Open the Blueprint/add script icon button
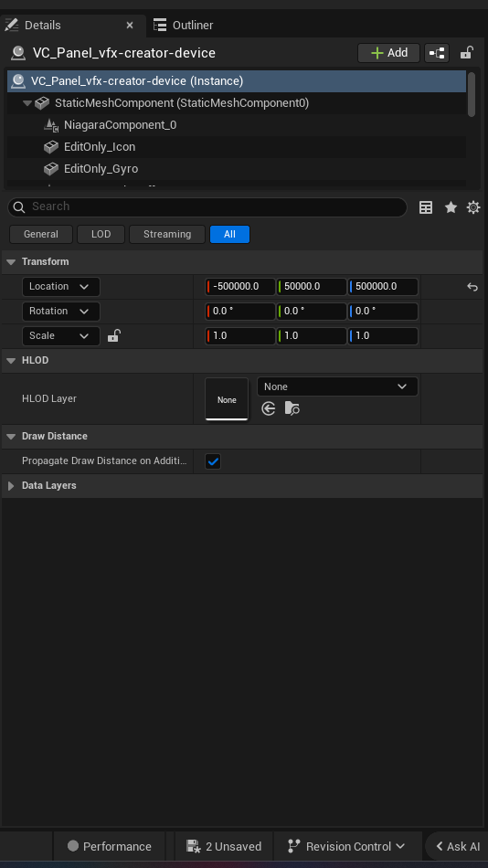This screenshot has width=488, height=868. tap(437, 53)
